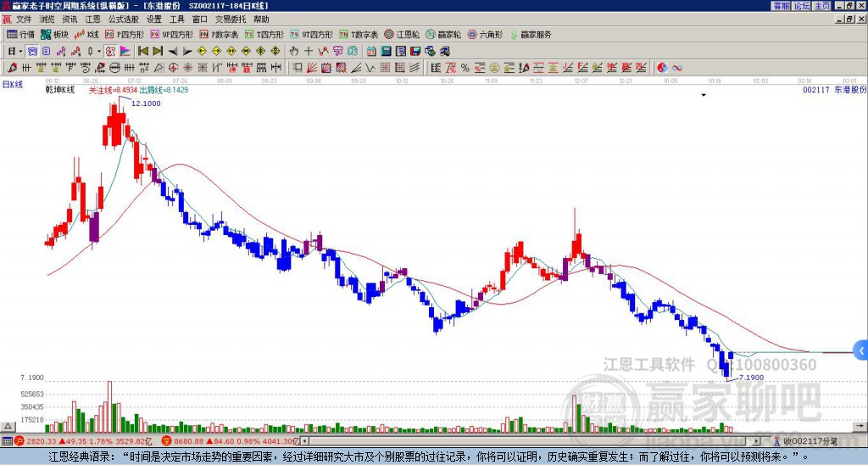Click the 7.1900 low price label on chart

(x=751, y=378)
